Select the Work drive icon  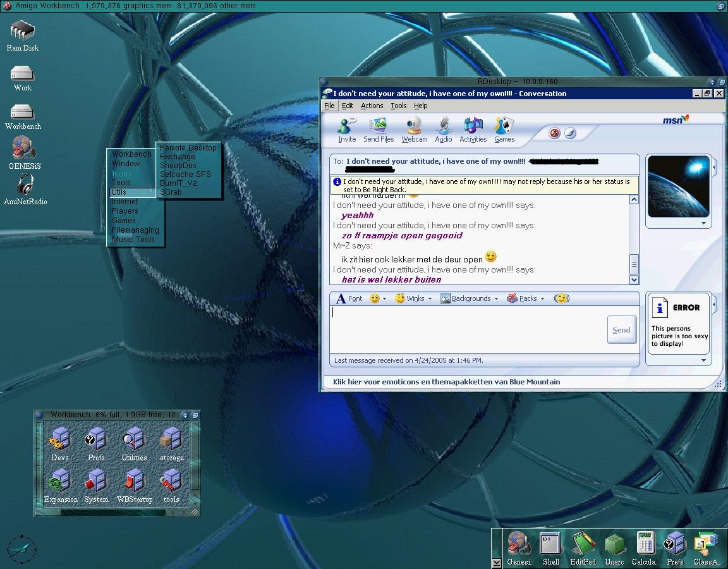(22, 78)
